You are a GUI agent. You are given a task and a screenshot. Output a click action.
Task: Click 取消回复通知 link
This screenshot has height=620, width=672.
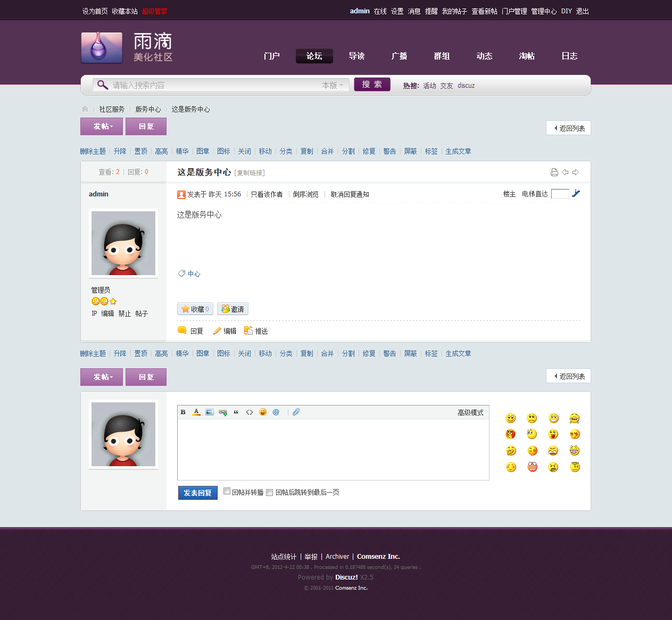click(350, 194)
